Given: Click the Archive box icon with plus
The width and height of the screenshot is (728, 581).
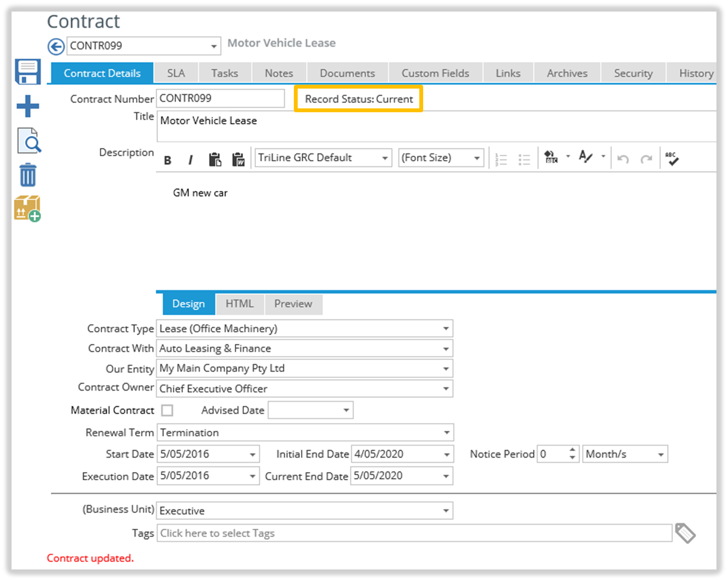Looking at the screenshot, I should 28,209.
